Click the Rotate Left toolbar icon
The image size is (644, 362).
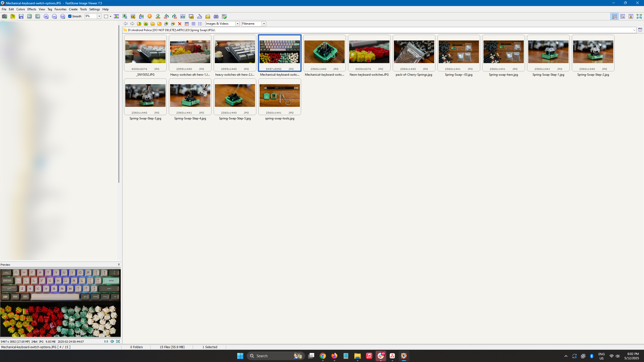coord(166,17)
